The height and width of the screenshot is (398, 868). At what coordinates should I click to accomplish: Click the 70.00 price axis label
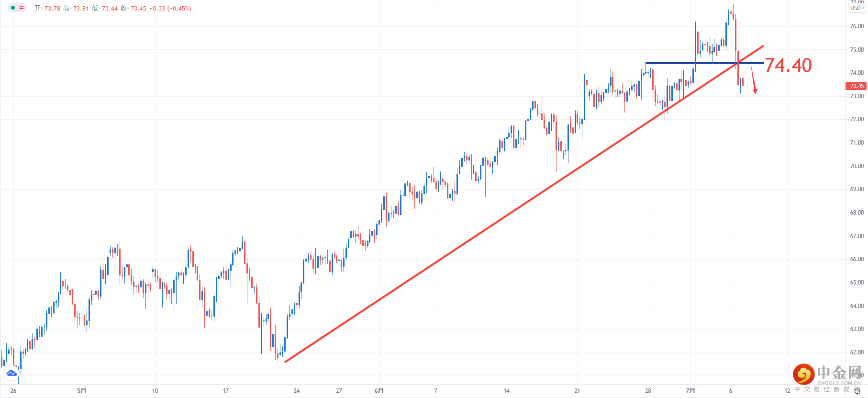857,166
